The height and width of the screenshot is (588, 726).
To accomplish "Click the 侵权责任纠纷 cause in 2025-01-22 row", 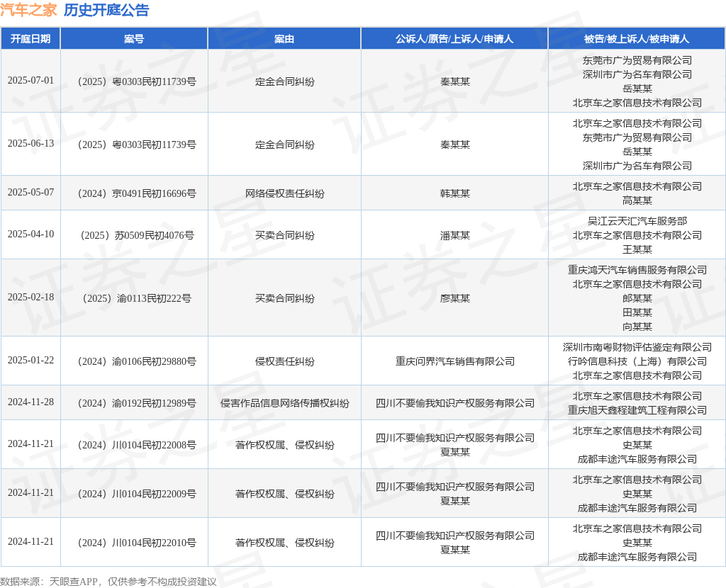I will (284, 361).
